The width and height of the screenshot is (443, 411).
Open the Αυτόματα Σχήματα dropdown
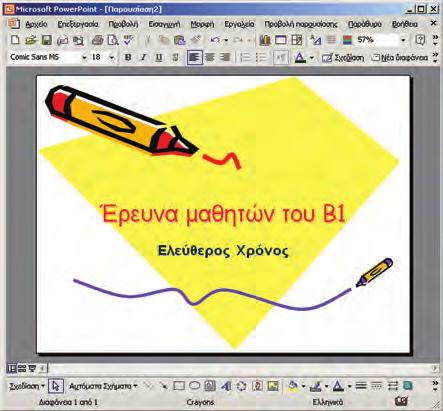click(x=103, y=386)
